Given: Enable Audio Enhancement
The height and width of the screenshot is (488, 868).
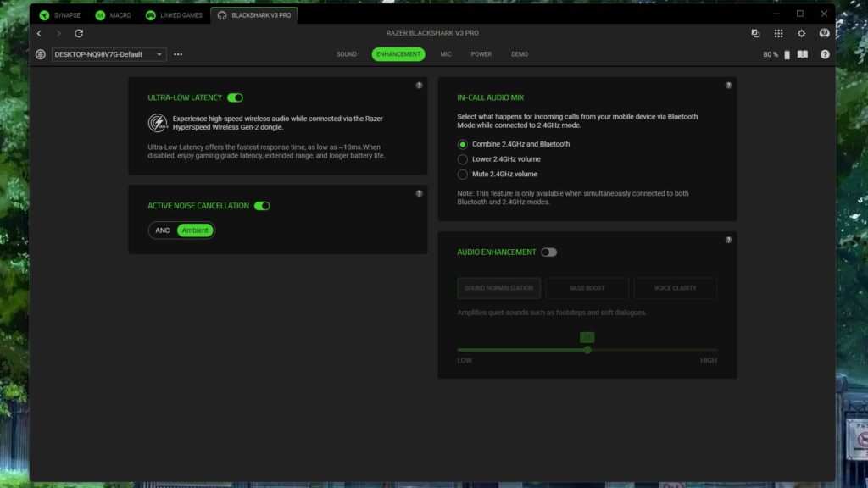Looking at the screenshot, I should pos(548,252).
